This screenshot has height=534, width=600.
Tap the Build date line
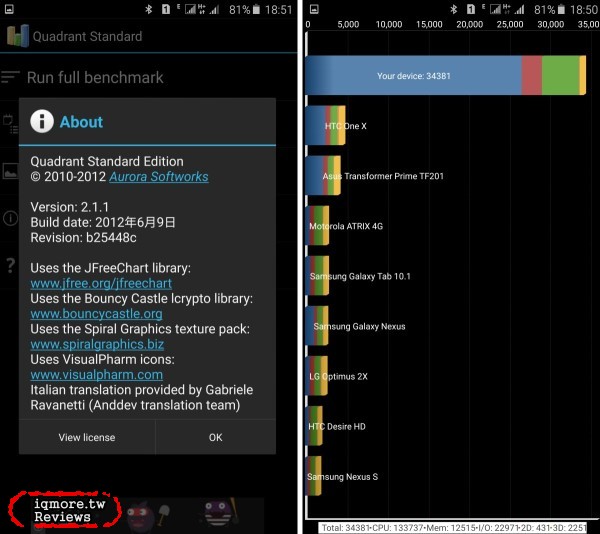pyautogui.click(x=103, y=222)
